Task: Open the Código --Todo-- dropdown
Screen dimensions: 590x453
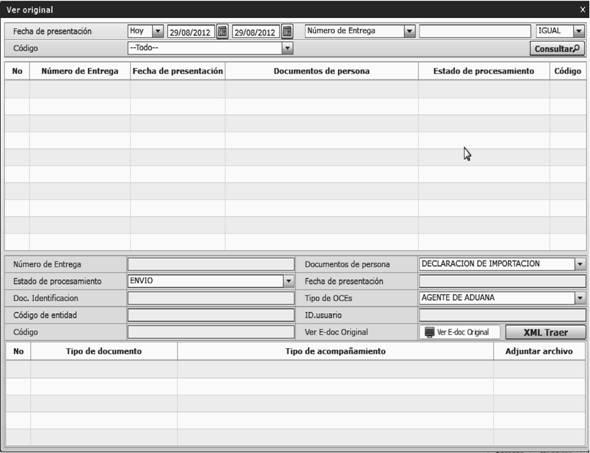Action: (x=287, y=48)
